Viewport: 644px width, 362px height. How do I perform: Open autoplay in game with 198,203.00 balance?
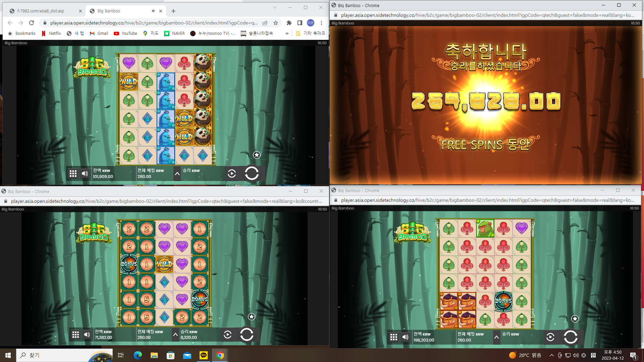click(x=550, y=337)
